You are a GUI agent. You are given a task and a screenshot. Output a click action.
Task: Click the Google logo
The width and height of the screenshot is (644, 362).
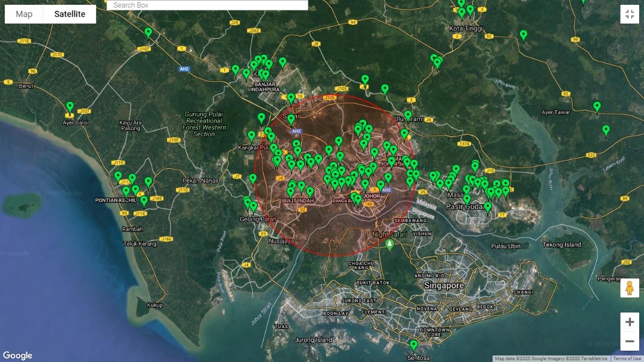pos(17,355)
